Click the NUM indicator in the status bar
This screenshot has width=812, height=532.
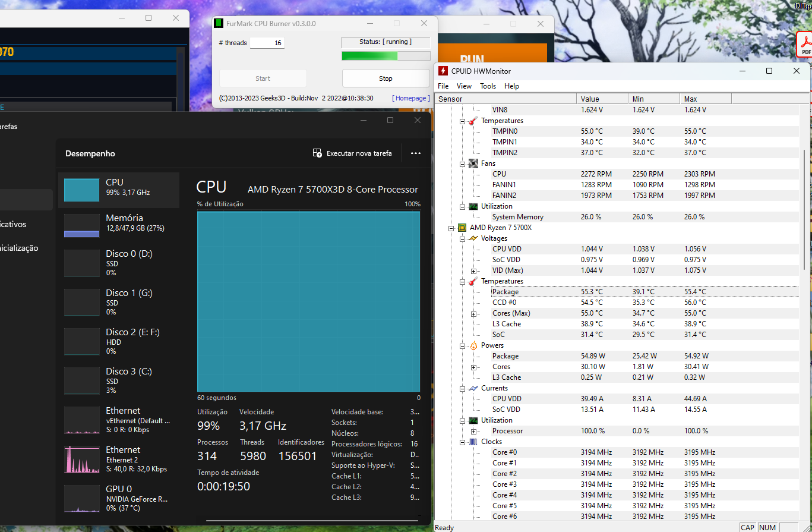767,527
